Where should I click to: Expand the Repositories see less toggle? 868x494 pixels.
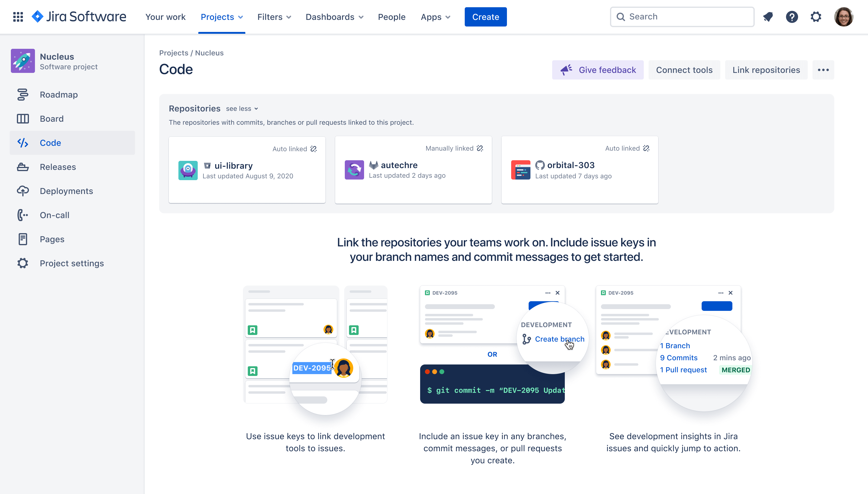pos(241,108)
